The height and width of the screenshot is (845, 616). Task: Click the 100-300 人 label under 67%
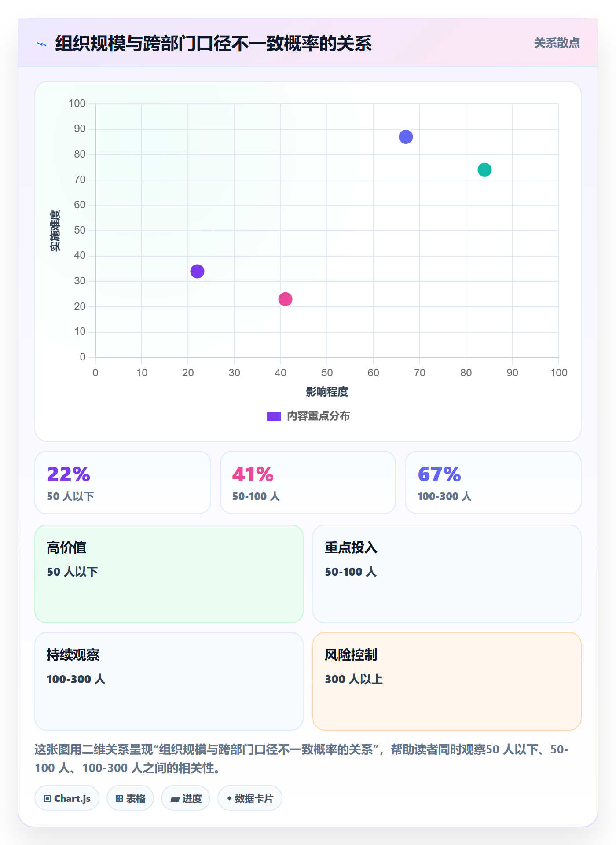(x=444, y=496)
